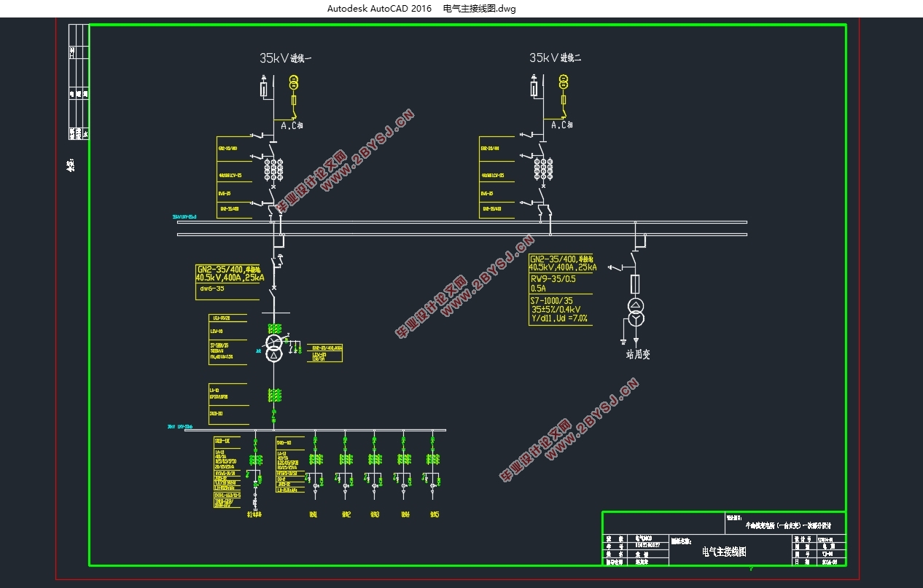
Task: Click the lower 10kV busbar line
Action: tap(315, 430)
